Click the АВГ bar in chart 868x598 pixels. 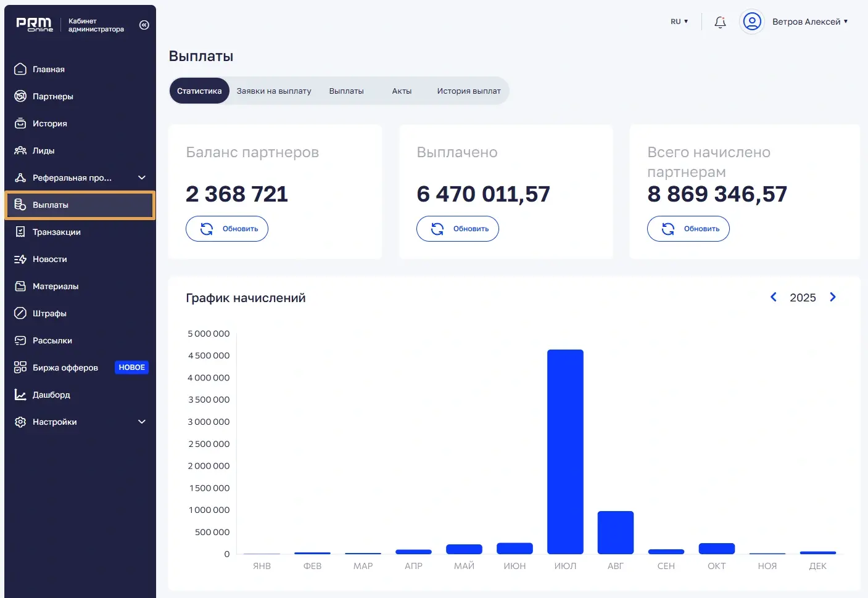616,533
